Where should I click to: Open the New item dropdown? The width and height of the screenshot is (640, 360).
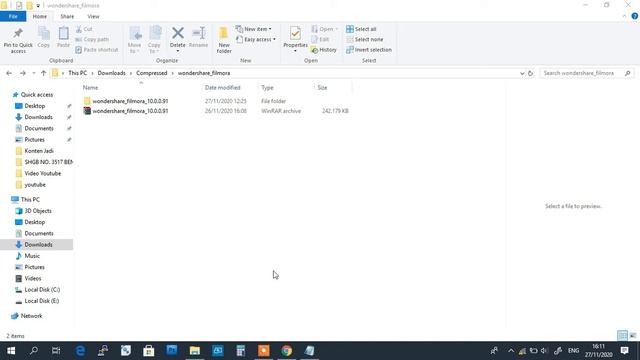(254, 29)
